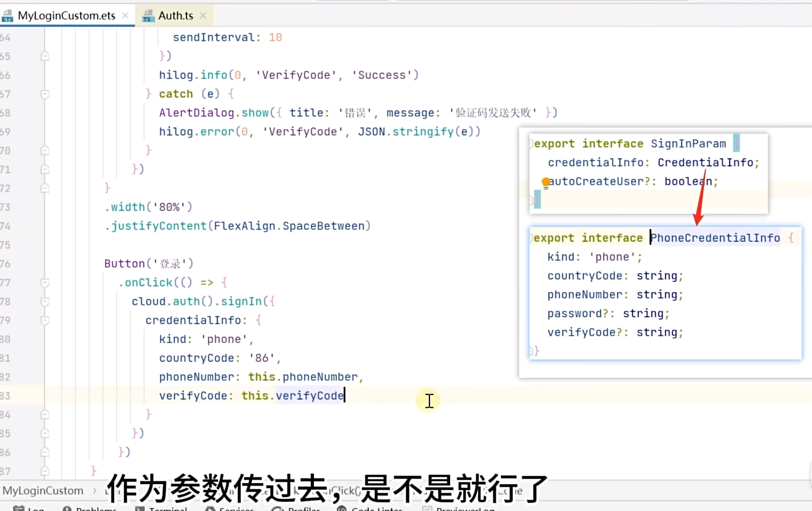The width and height of the screenshot is (812, 511).
Task: Click the value 10 after sendInterval
Action: 276,37
